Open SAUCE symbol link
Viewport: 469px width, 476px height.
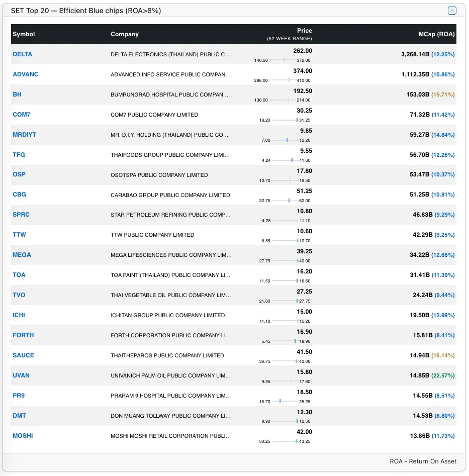pyautogui.click(x=23, y=355)
